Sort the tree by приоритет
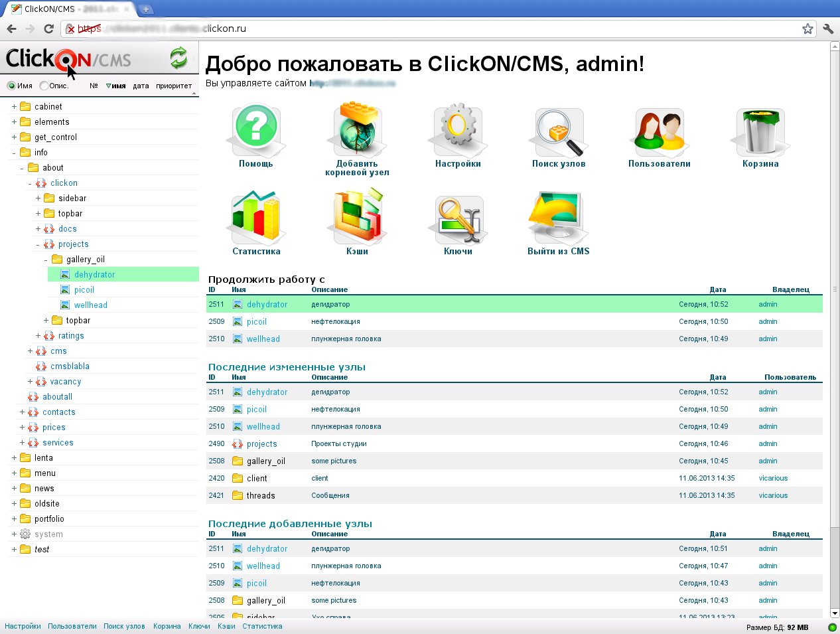Screen dimensions: 840x634 pyautogui.click(x=174, y=86)
